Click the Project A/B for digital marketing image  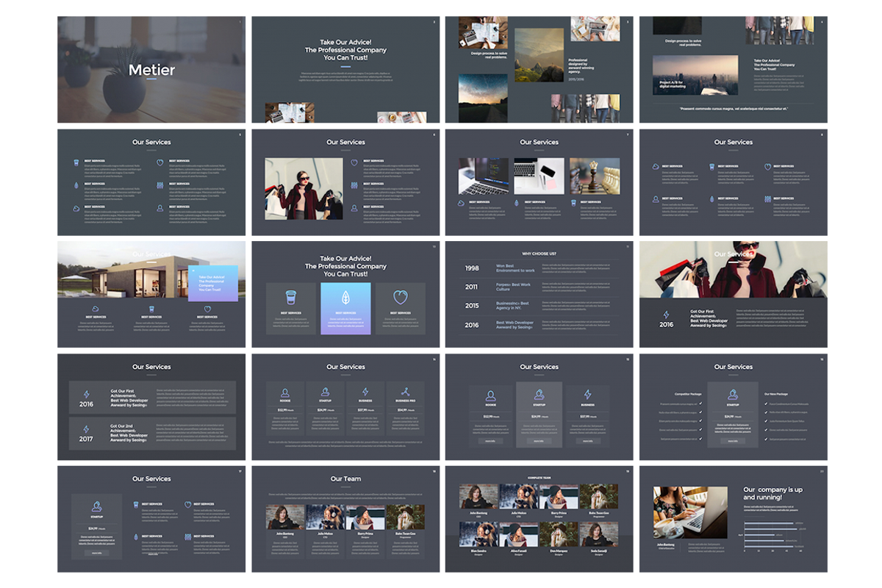click(695, 76)
